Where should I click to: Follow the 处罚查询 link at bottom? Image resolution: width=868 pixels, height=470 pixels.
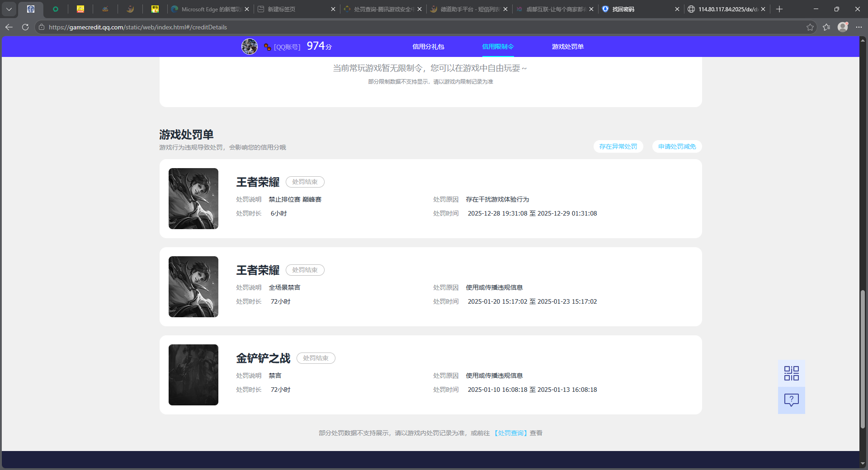pos(510,433)
